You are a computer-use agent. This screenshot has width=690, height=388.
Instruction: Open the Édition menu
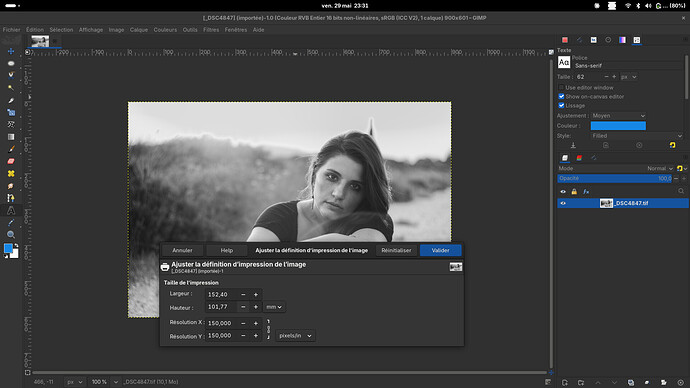[x=35, y=30]
